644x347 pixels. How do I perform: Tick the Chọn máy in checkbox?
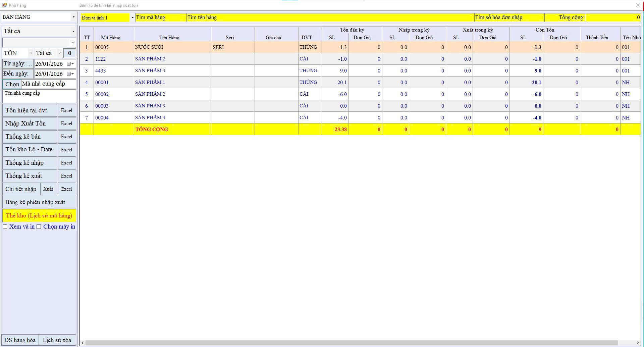coord(39,227)
